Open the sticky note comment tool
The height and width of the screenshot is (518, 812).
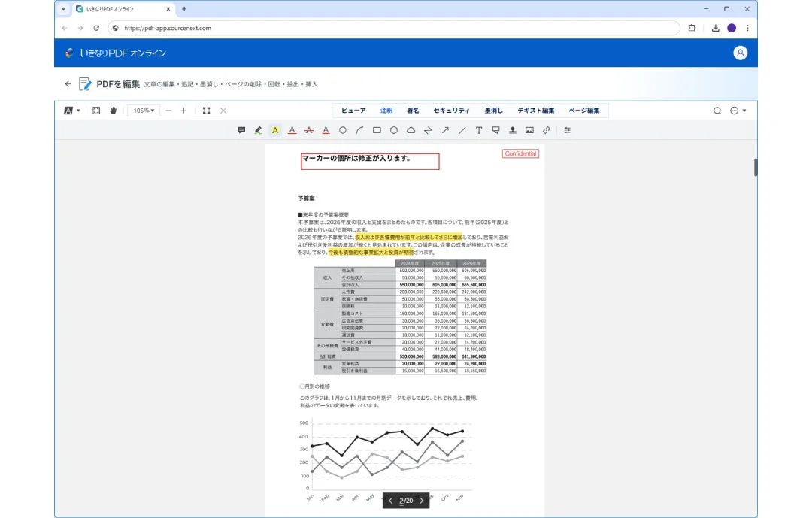click(241, 130)
